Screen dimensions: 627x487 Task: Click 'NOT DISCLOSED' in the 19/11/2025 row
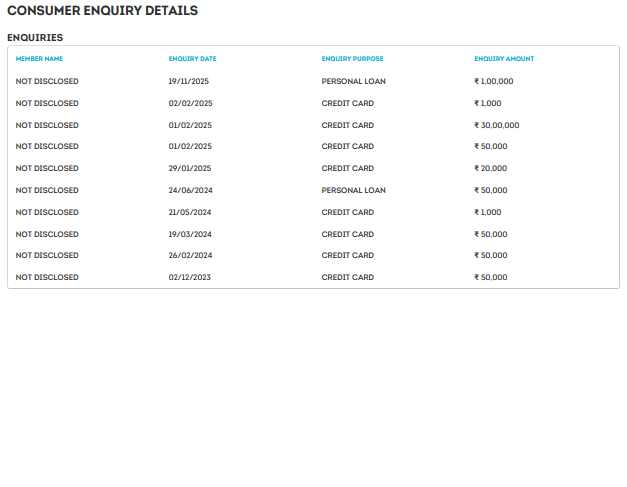(x=47, y=81)
